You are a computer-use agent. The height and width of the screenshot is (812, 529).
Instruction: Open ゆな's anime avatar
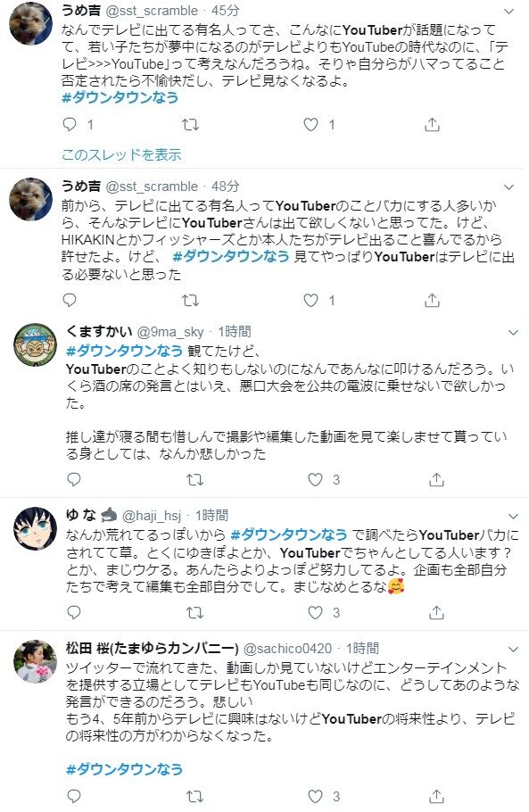[x=35, y=528]
